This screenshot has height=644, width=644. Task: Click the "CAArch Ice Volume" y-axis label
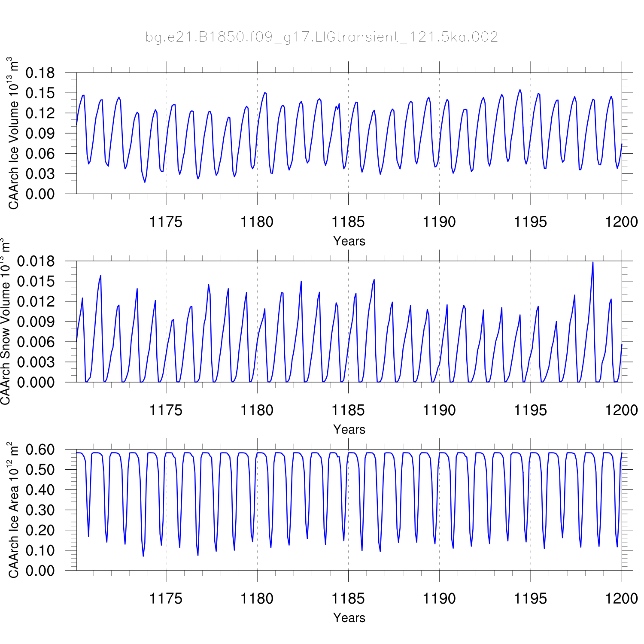[13, 134]
